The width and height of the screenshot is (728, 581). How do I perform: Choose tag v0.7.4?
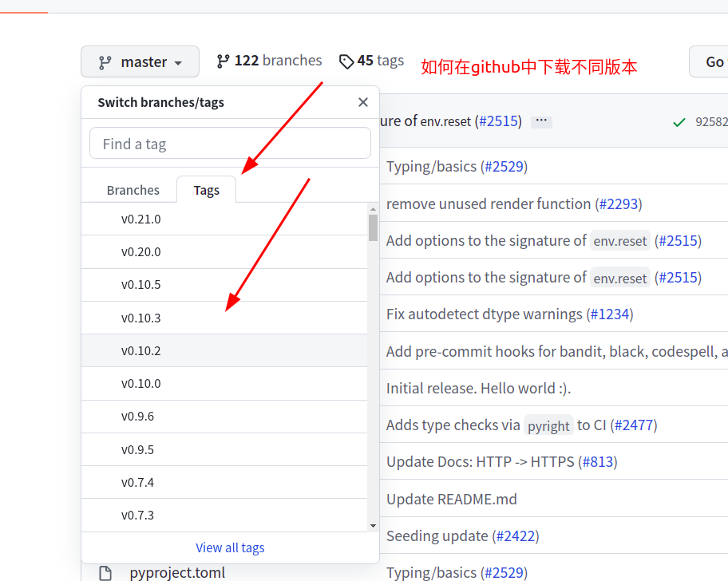(224, 483)
